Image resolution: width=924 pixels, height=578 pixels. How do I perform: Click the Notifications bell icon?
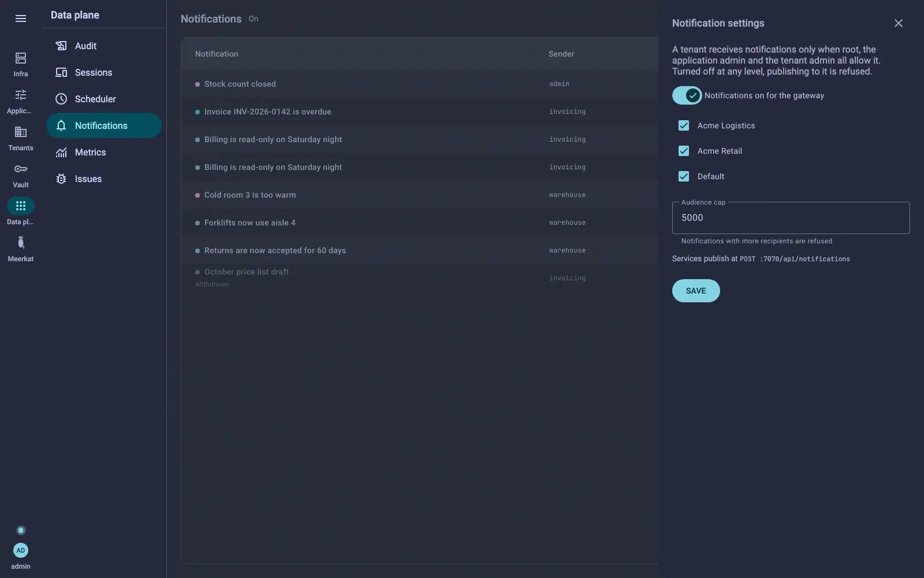pyautogui.click(x=61, y=125)
